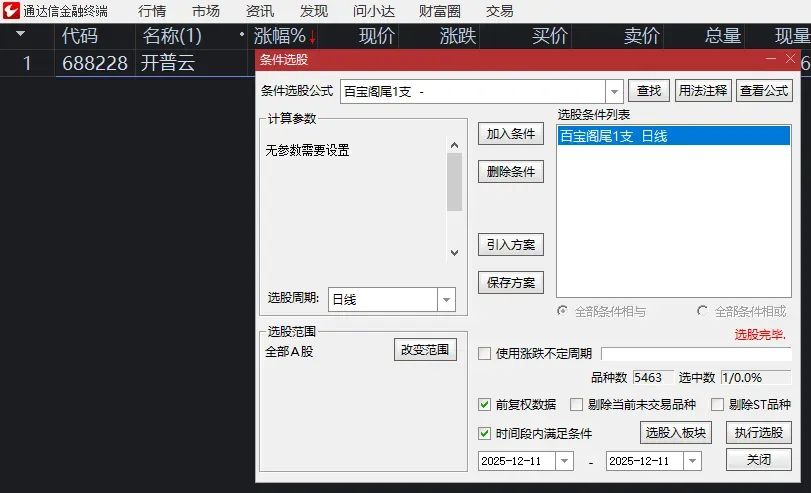Sort by 代码 column header
Image resolution: width=811 pixels, height=493 pixels.
(80, 36)
